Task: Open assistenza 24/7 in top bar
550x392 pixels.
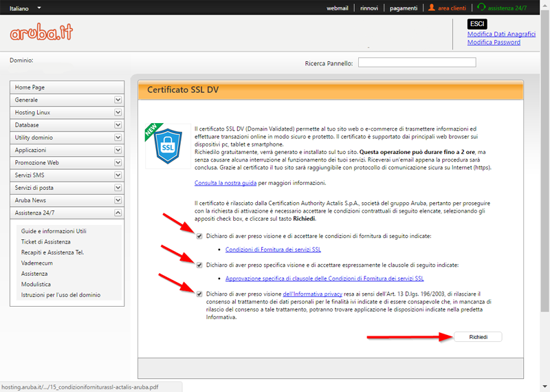Action: pos(507,8)
